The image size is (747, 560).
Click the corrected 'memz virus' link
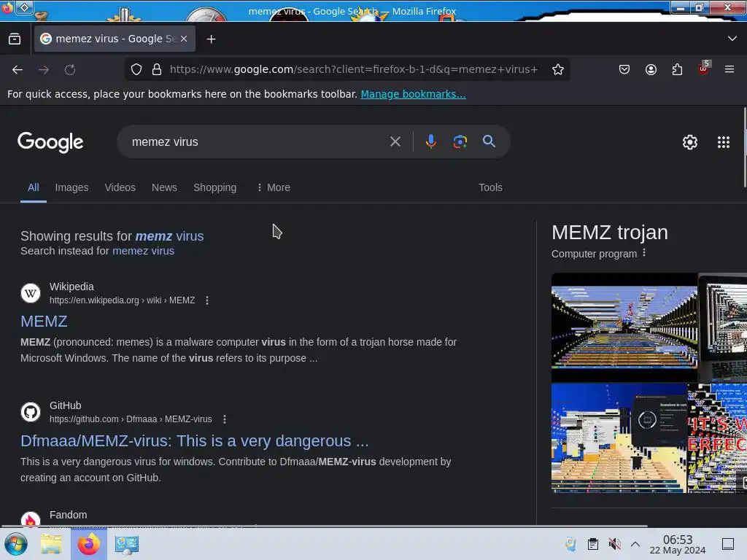click(x=169, y=236)
